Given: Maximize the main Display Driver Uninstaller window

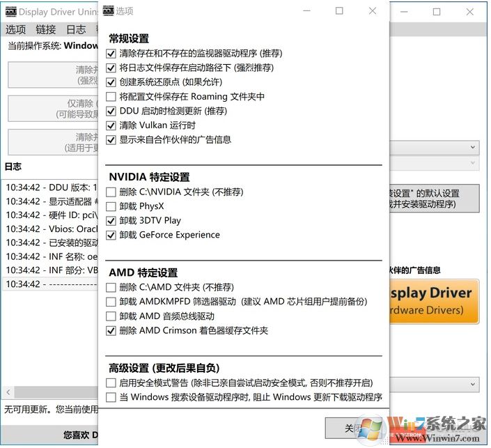Looking at the screenshot, I should [x=437, y=12].
